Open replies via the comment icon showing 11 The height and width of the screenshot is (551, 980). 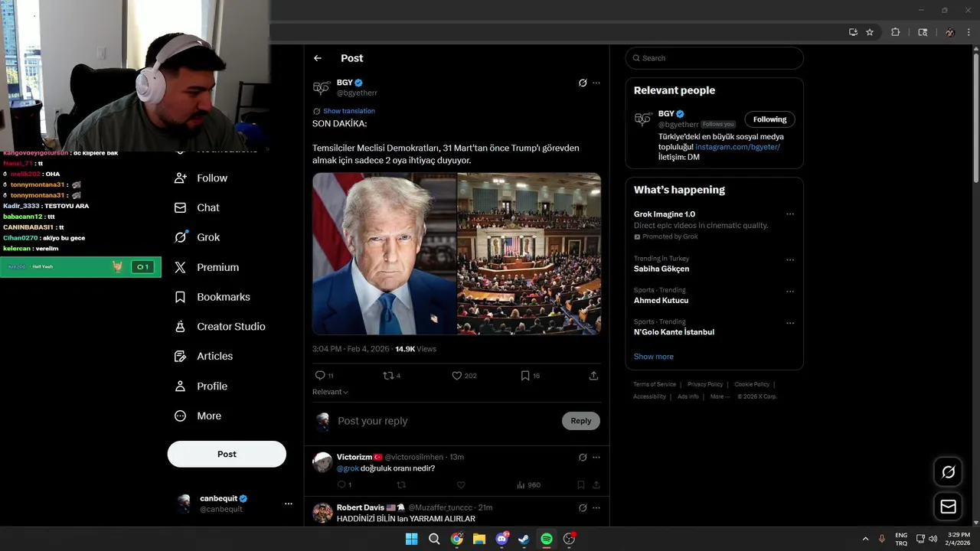324,376
